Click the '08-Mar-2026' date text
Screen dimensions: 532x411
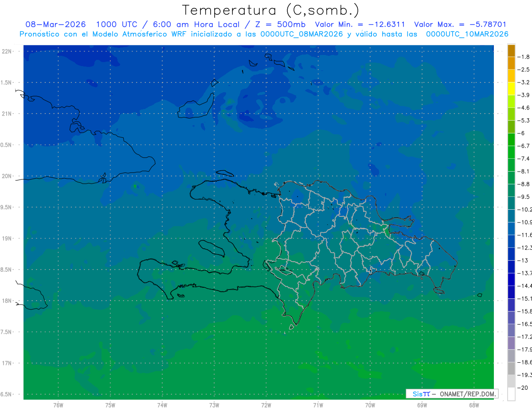click(x=55, y=24)
